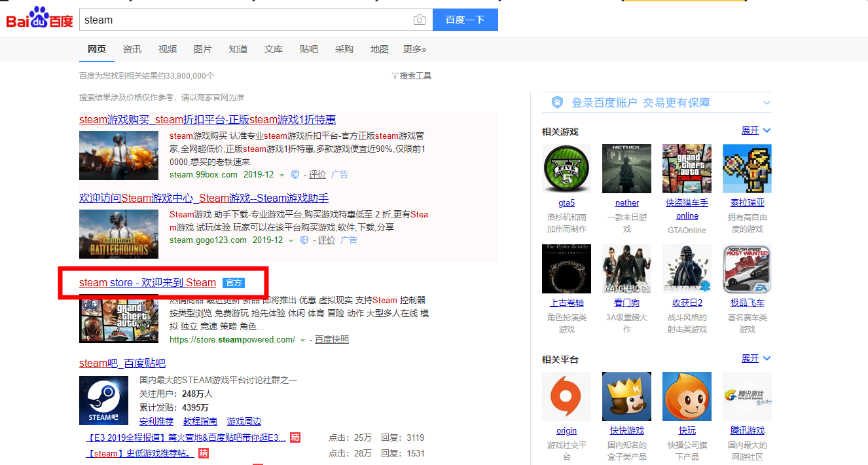
Task: Click the 收获日2 game name link
Action: coord(687,303)
